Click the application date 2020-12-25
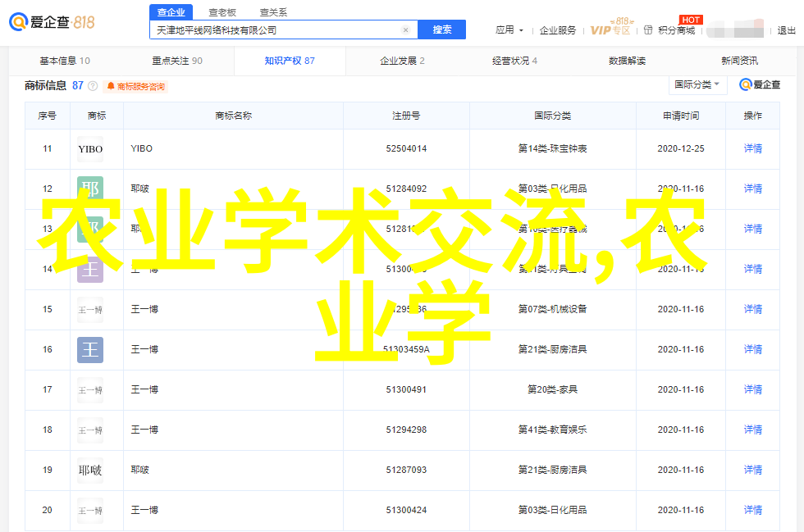 [x=681, y=148]
